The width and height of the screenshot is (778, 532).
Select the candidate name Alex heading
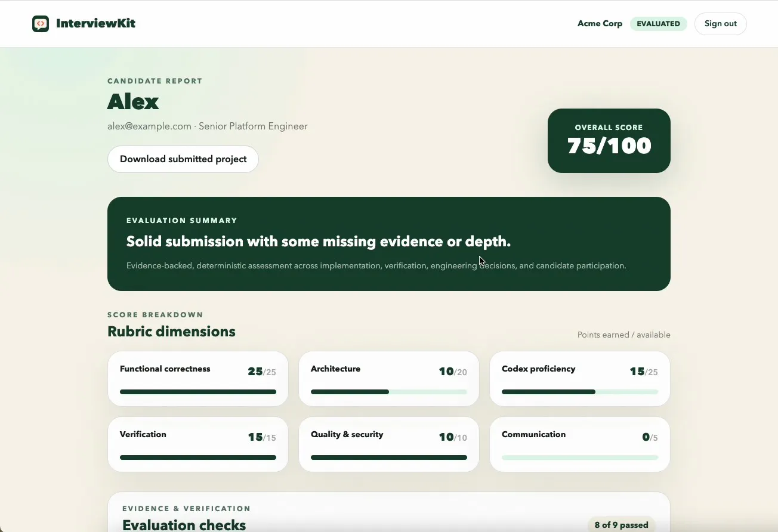pos(133,101)
